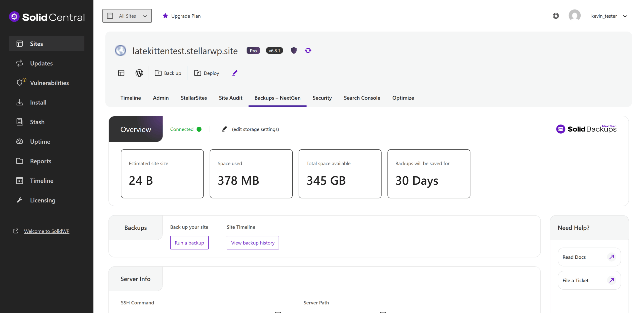This screenshot has width=644, height=313.
Task: Select the Uptime gauge icon
Action: coord(20,141)
